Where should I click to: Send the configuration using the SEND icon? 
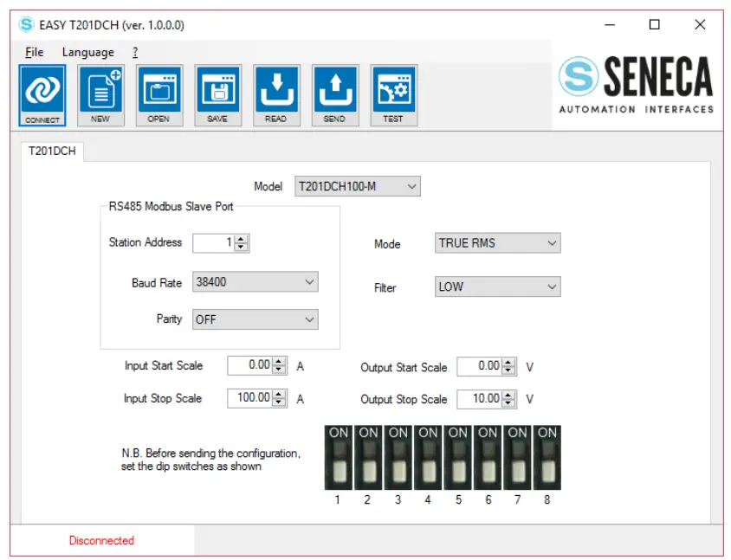tap(335, 91)
